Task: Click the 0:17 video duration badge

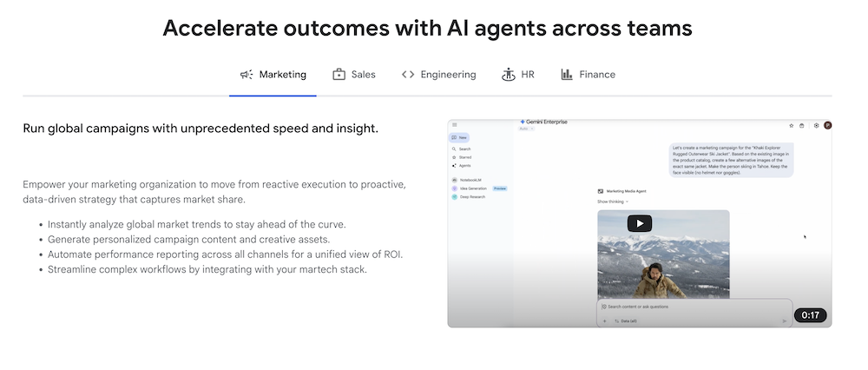Action: point(810,315)
